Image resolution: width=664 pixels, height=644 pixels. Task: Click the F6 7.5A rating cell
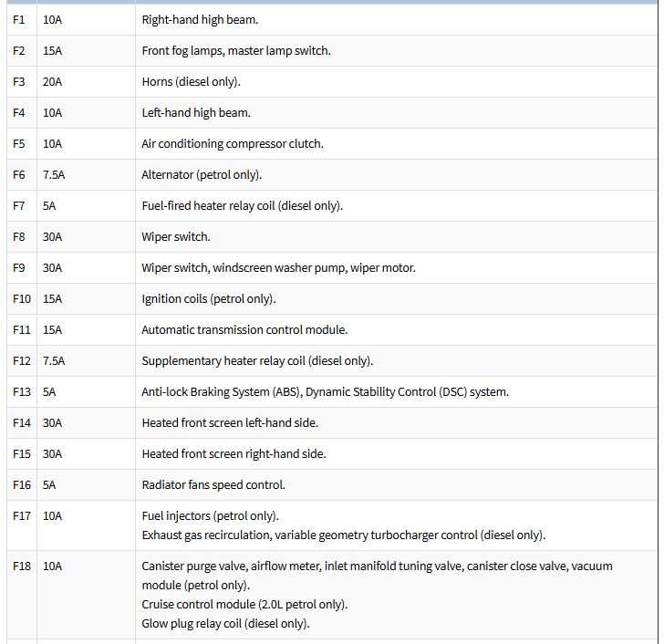54,174
